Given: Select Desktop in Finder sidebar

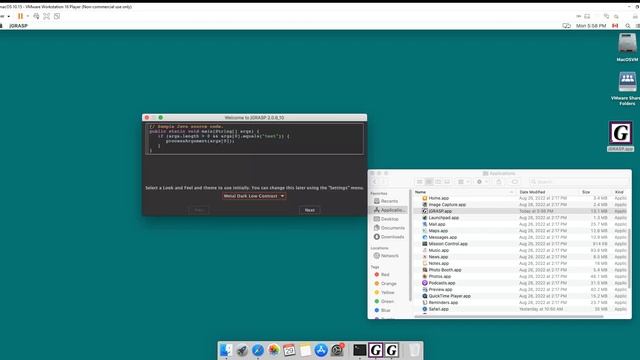Looking at the screenshot, I should point(389,219).
